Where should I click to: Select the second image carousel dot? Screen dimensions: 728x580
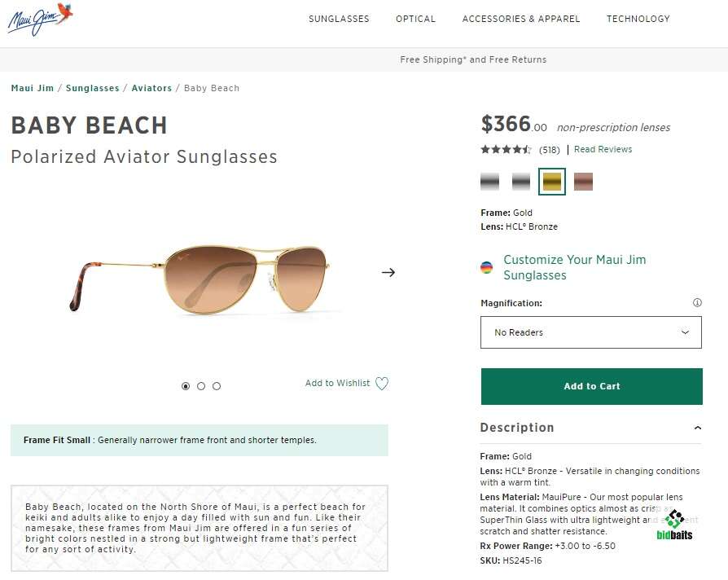201,386
